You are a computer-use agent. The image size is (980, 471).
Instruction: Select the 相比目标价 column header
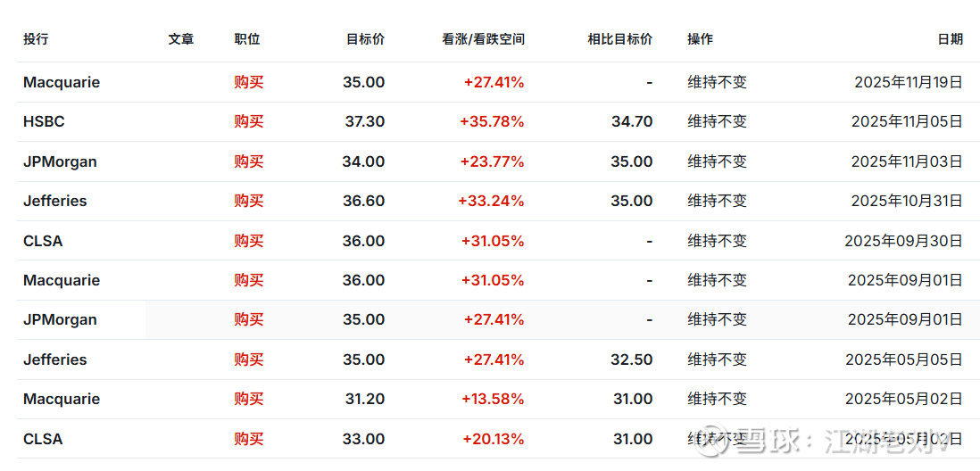(619, 39)
